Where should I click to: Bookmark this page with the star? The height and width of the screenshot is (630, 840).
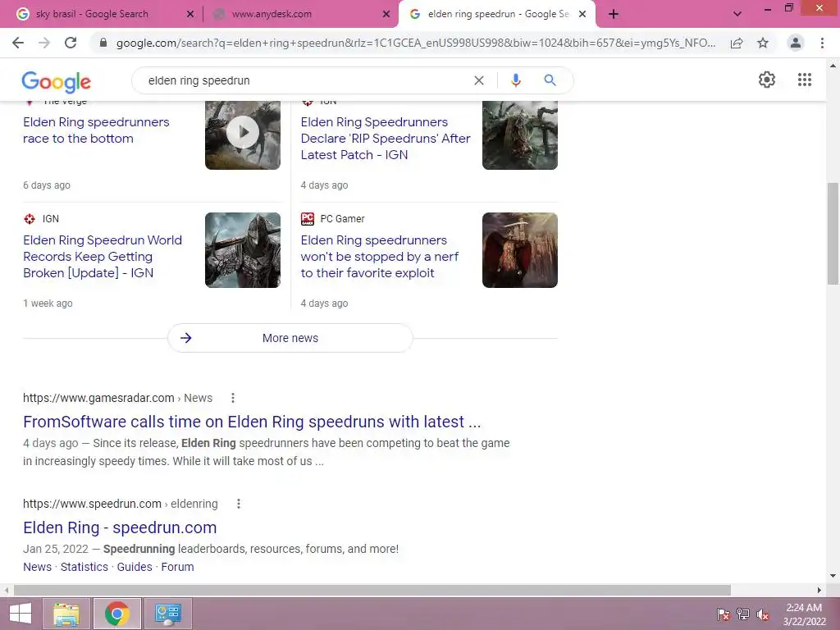coord(763,43)
